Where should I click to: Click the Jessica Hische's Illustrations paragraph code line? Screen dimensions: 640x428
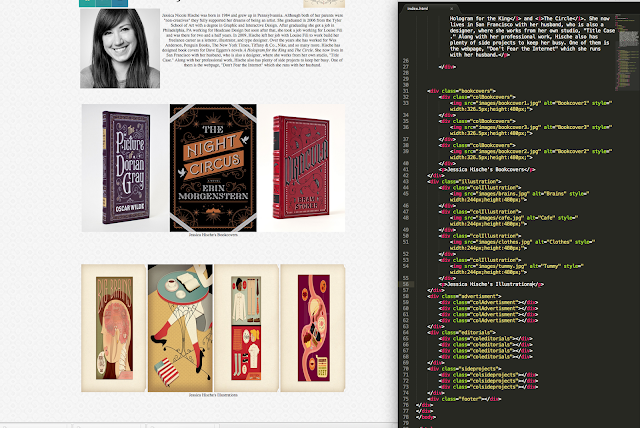pos(491,284)
